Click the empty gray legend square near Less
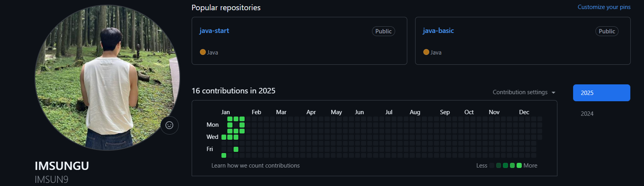The width and height of the screenshot is (644, 186). click(x=492, y=166)
